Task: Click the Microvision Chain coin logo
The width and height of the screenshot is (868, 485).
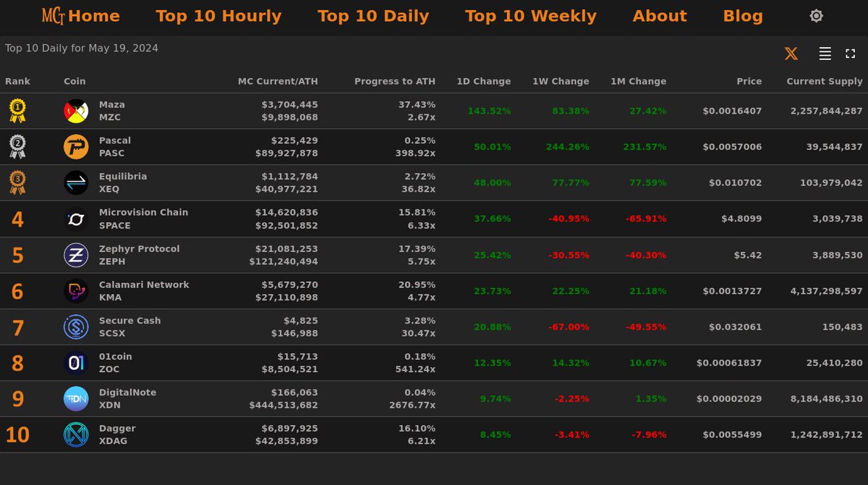Action: click(x=76, y=219)
